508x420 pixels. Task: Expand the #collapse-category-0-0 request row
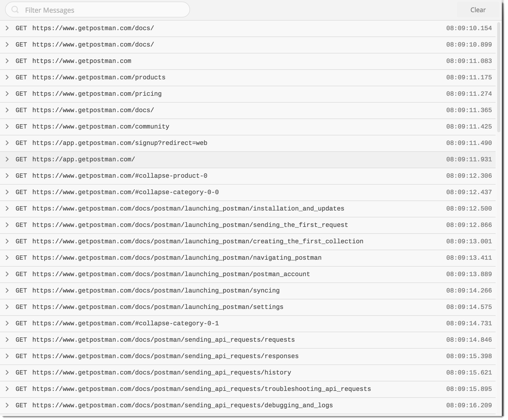[7, 192]
